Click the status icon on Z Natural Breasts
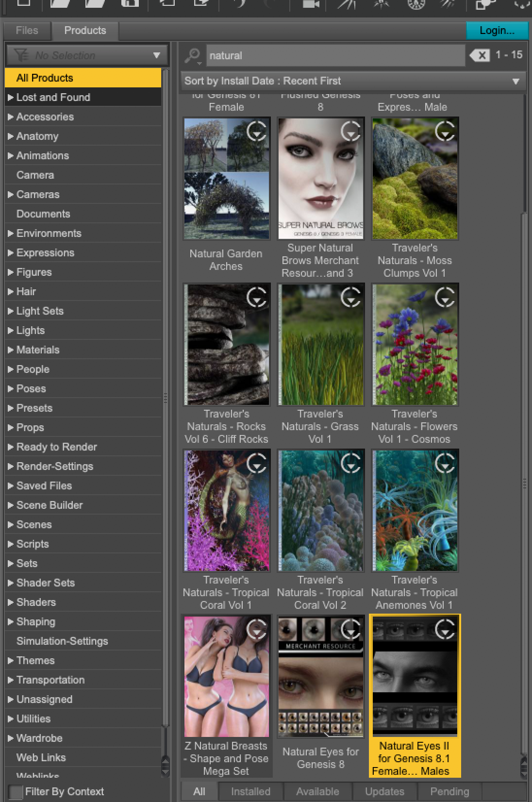 [x=257, y=629]
